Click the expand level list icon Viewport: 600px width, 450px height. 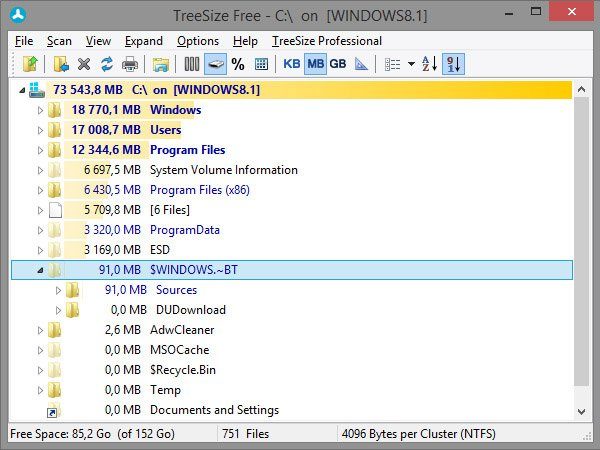[x=392, y=64]
